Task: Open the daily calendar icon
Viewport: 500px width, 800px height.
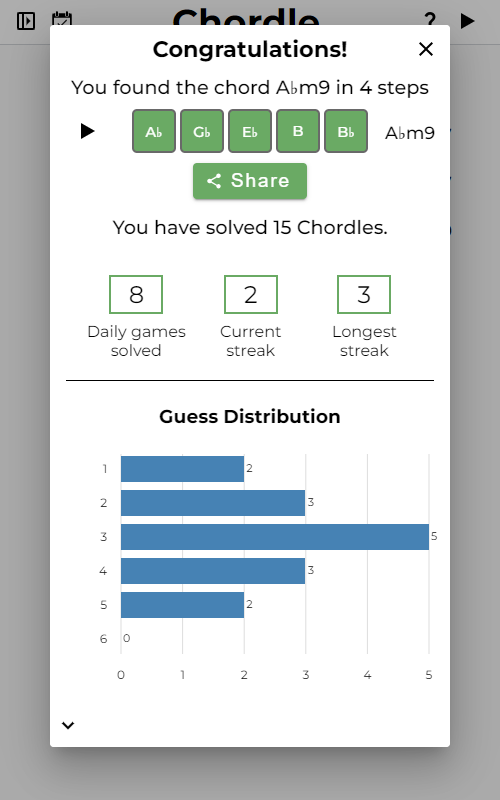Action: click(x=62, y=18)
